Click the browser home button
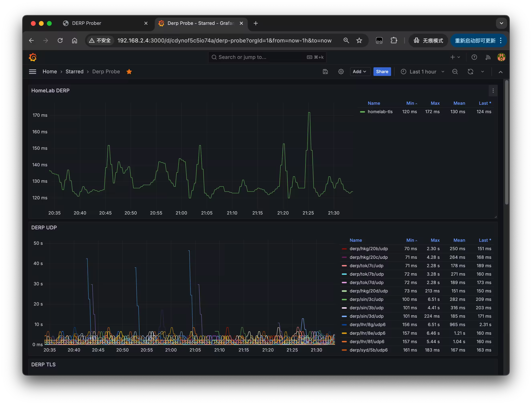This screenshot has height=405, width=532. pos(75,40)
